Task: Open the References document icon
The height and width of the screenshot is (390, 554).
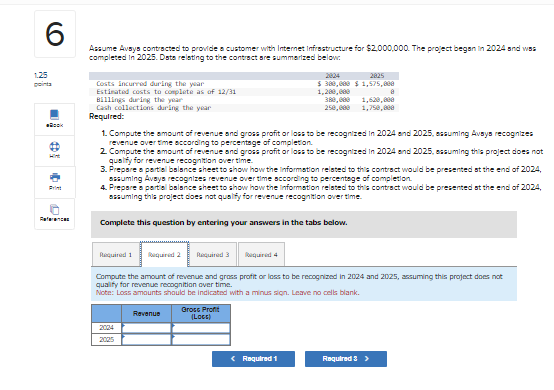Action: (54, 209)
